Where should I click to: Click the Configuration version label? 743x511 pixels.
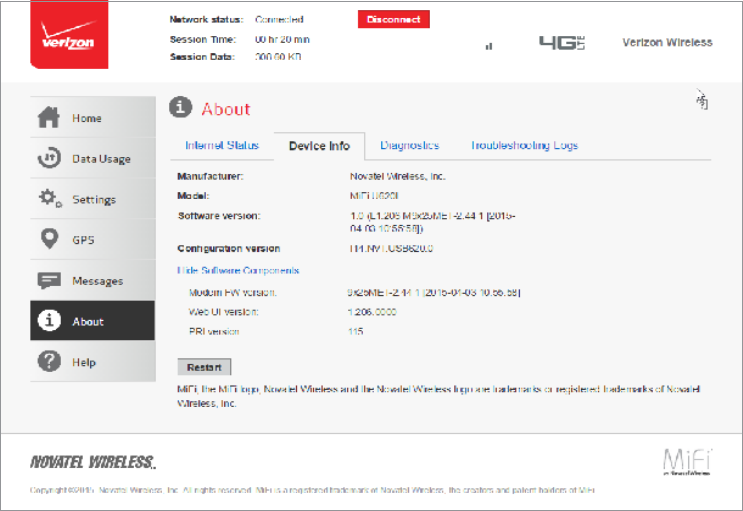(x=229, y=248)
